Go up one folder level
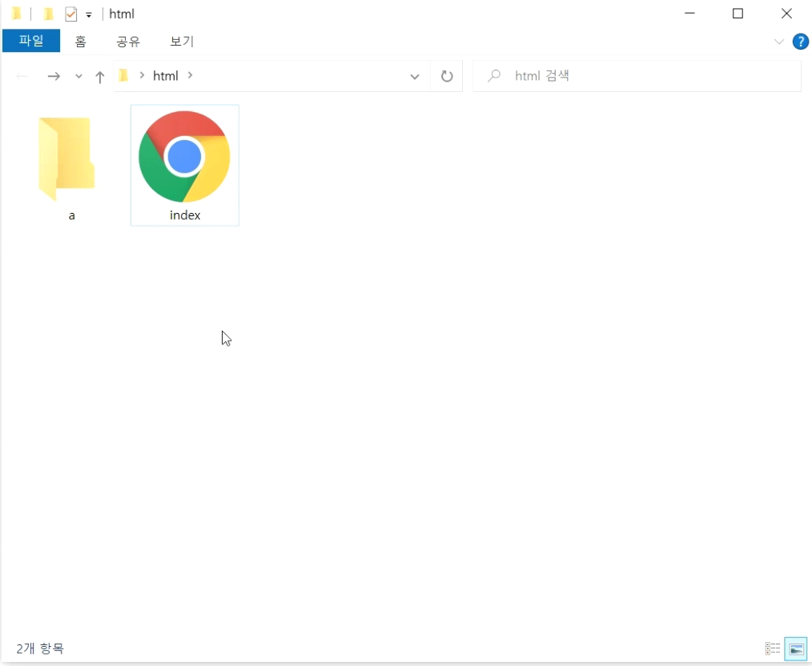 (100, 77)
